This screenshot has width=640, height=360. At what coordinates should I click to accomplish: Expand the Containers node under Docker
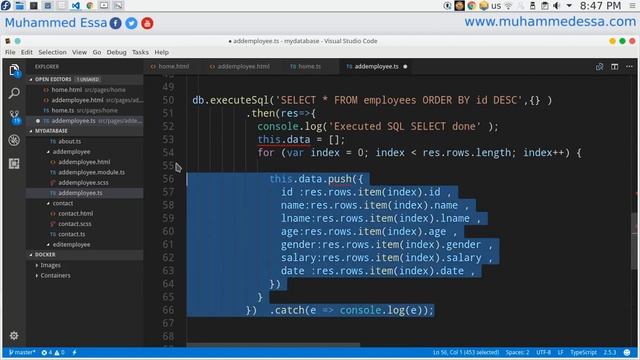point(55,276)
